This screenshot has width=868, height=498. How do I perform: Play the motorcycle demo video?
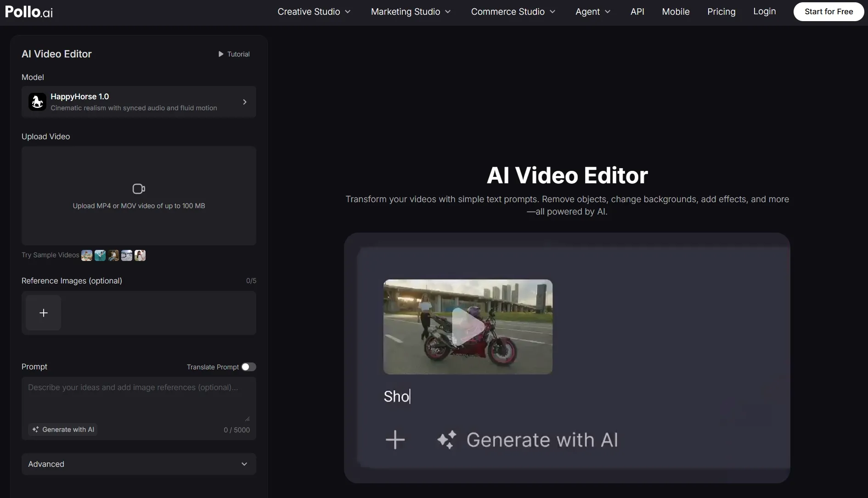(468, 327)
